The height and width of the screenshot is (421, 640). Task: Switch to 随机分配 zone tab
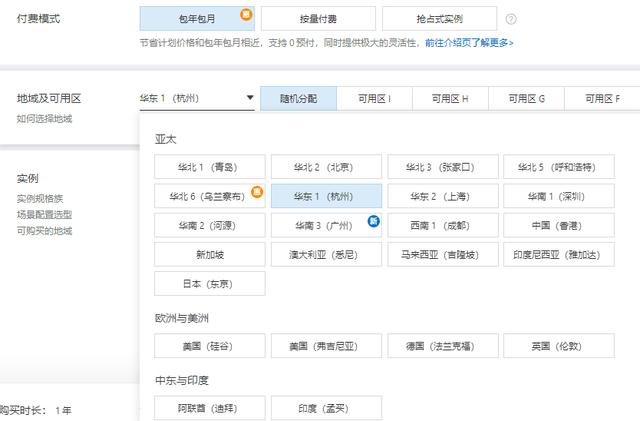pyautogui.click(x=298, y=98)
